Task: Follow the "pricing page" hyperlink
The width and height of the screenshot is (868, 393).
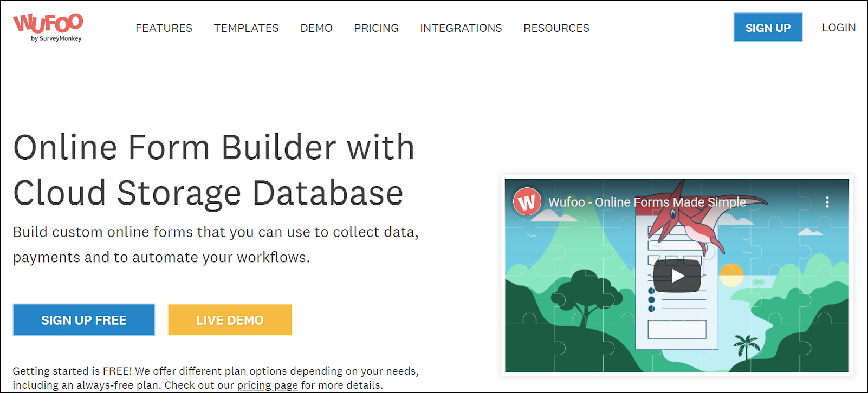Action: pyautogui.click(x=267, y=385)
